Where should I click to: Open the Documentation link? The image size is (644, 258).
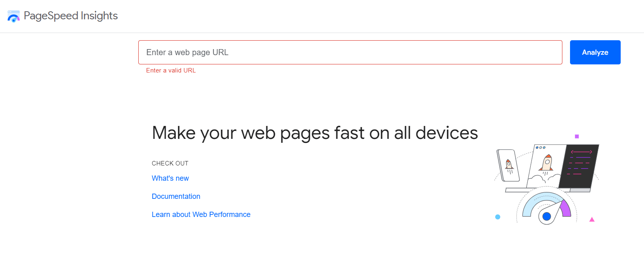(x=176, y=196)
